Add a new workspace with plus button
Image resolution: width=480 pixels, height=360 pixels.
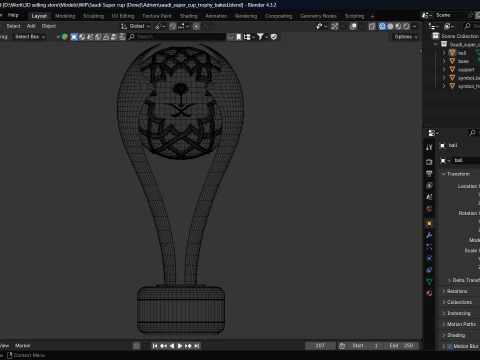pyautogui.click(x=372, y=16)
